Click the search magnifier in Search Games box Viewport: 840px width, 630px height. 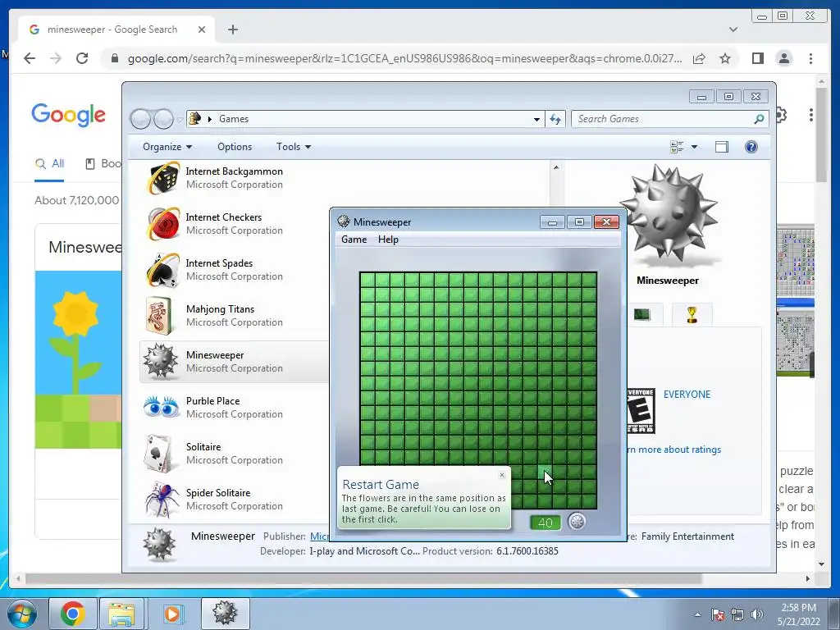click(x=759, y=119)
